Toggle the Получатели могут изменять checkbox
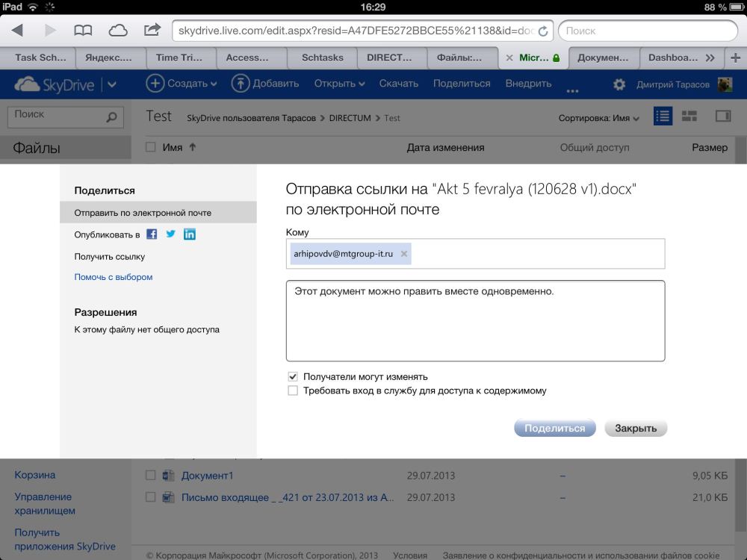Image resolution: width=747 pixels, height=560 pixels. 293,376
